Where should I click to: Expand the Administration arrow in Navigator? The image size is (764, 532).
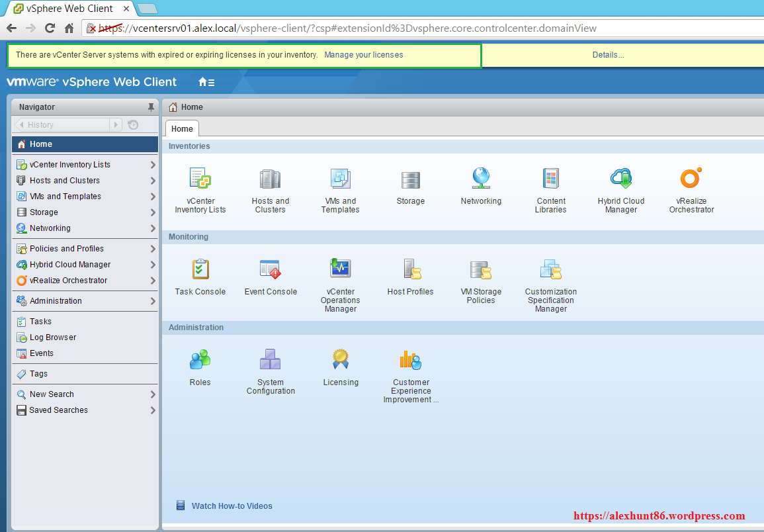tap(153, 301)
